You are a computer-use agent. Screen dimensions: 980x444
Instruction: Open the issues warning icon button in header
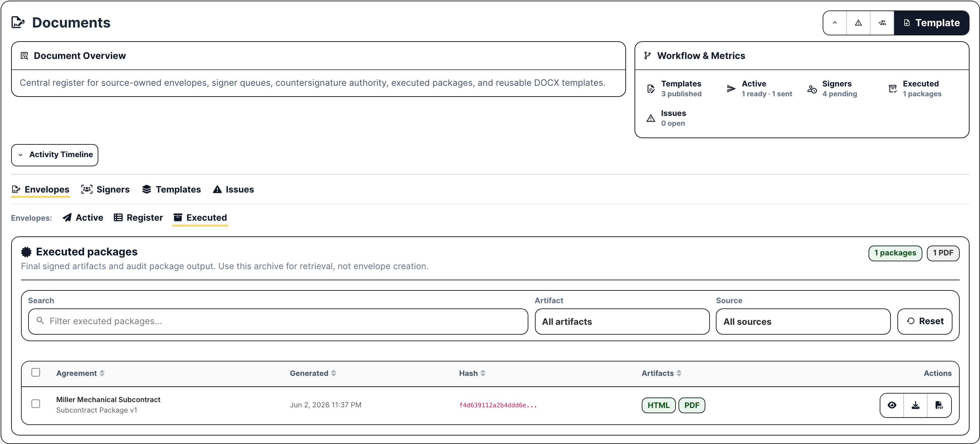(858, 23)
